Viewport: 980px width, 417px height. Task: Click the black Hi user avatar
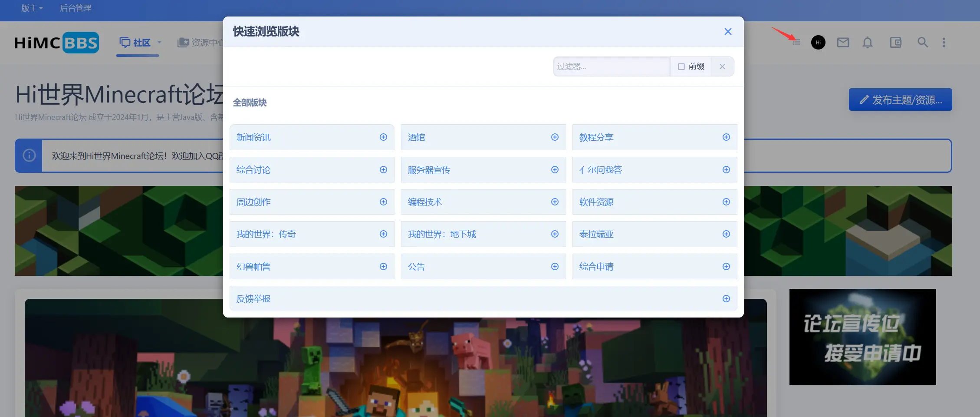pyautogui.click(x=818, y=43)
